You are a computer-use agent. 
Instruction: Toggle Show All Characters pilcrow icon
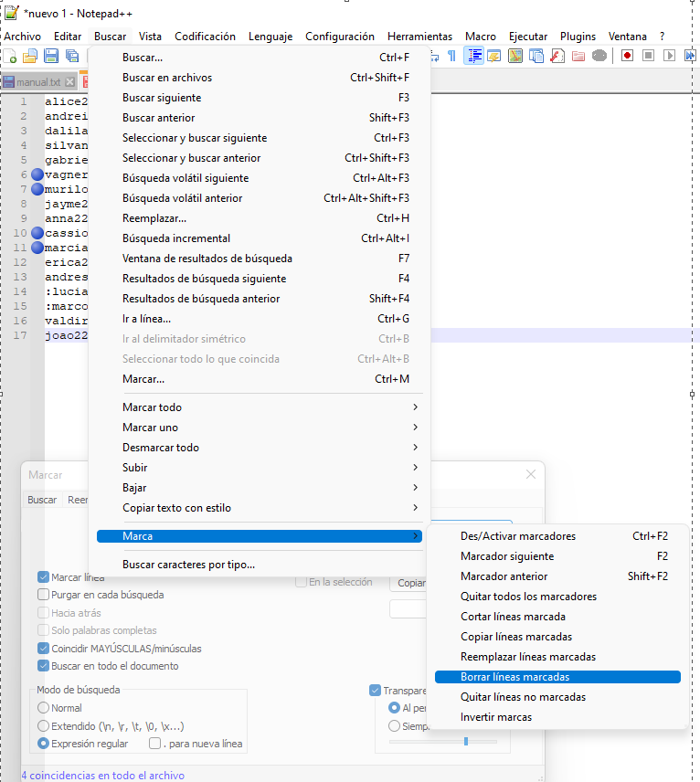(x=451, y=56)
